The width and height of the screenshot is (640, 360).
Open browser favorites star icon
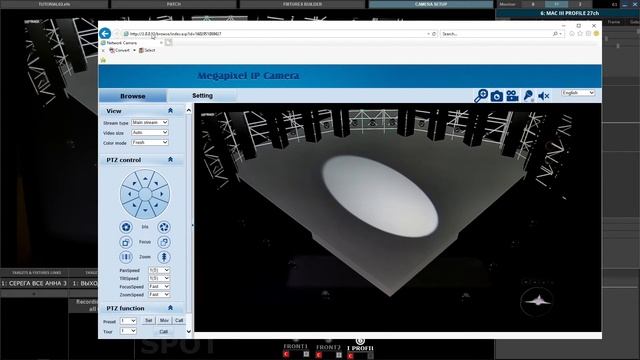click(580, 34)
